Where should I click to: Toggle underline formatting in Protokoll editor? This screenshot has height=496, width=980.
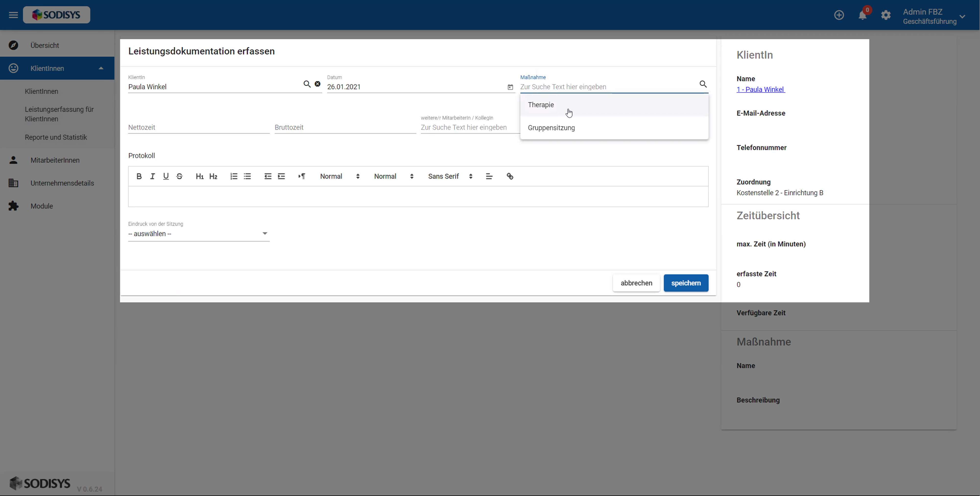(x=166, y=176)
